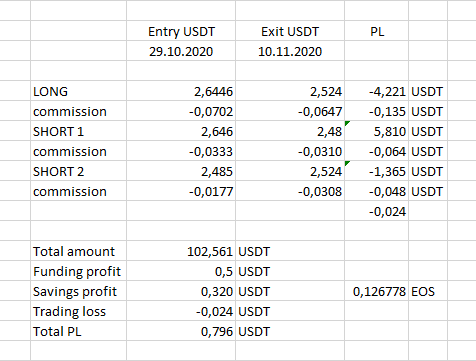Select the SHORT 2 label cell
Viewport: 476px width, 361px height.
[78, 171]
